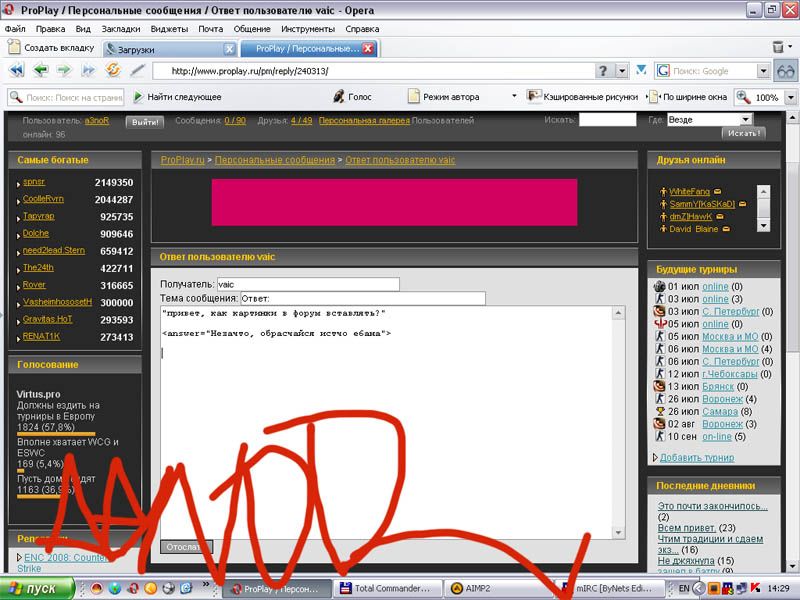Screen dimensions: 800x600
Task: Go back with the green left arrow
Action: click(41, 70)
